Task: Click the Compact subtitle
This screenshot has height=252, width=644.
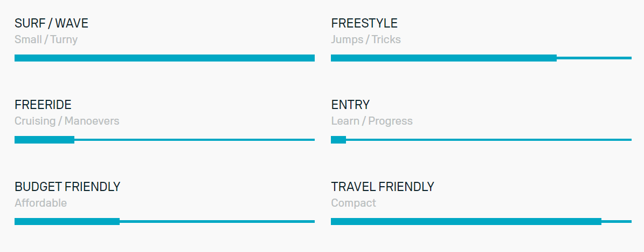Action: click(x=354, y=203)
